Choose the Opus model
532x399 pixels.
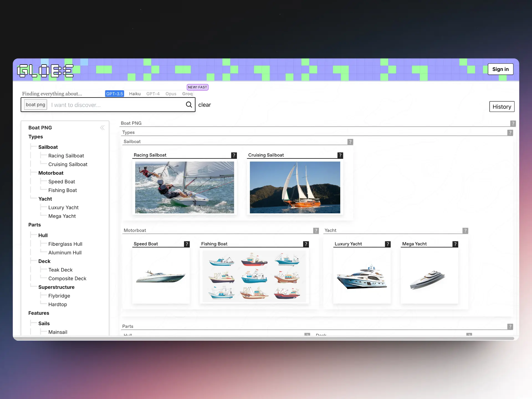click(171, 94)
